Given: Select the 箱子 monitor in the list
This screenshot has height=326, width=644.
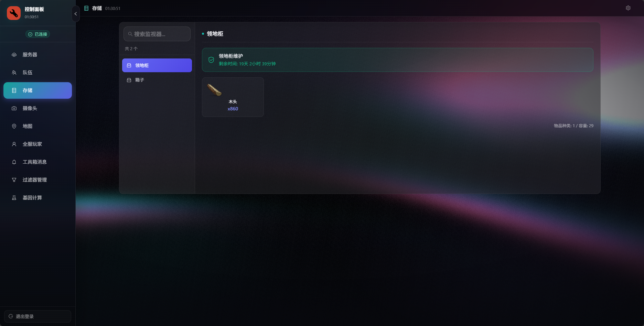Looking at the screenshot, I should point(157,80).
